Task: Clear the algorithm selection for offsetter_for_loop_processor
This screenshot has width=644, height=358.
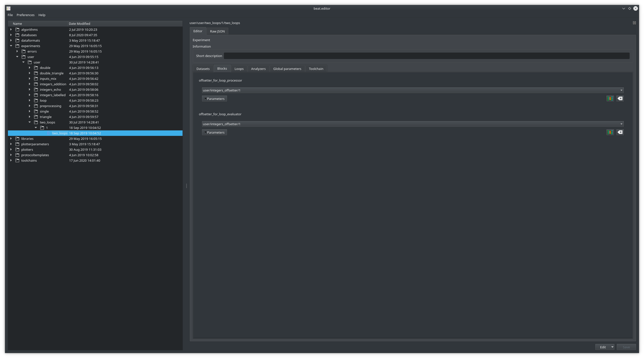Action: (620, 98)
